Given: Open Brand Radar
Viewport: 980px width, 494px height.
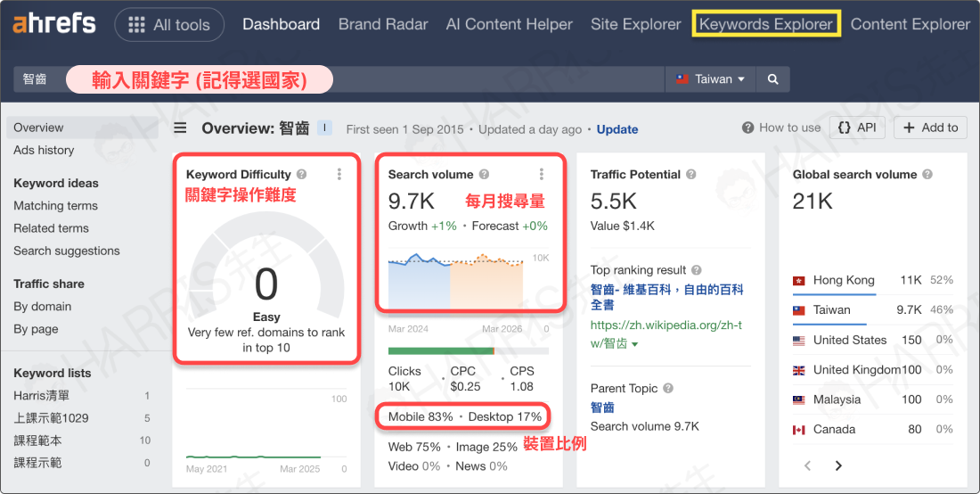Looking at the screenshot, I should (x=383, y=24).
